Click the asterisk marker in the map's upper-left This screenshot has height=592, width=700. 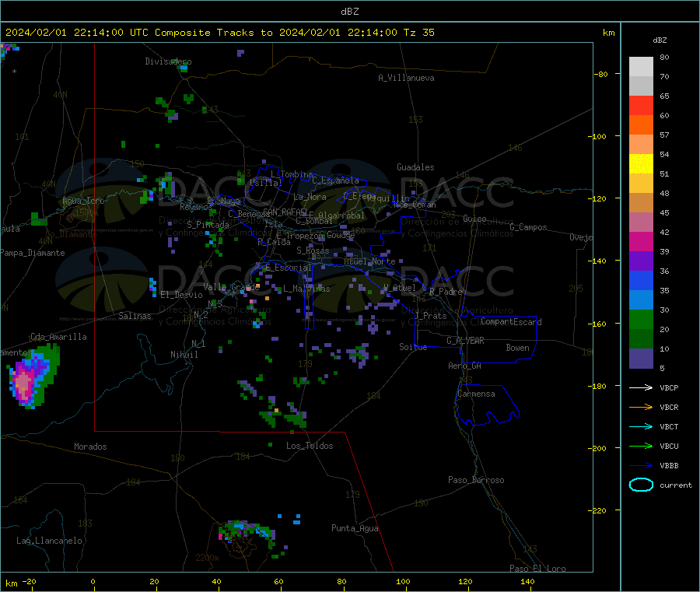click(x=15, y=72)
